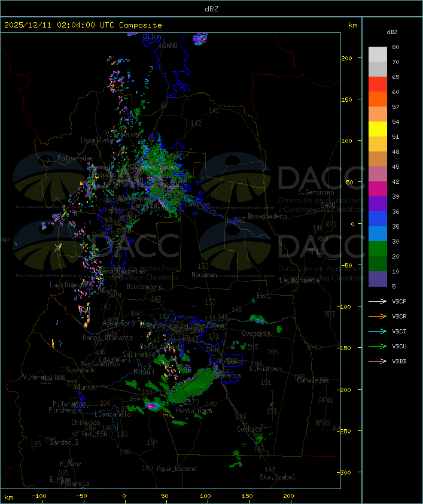
Task: Click the Punta_Agua place label
Action: pos(194,411)
